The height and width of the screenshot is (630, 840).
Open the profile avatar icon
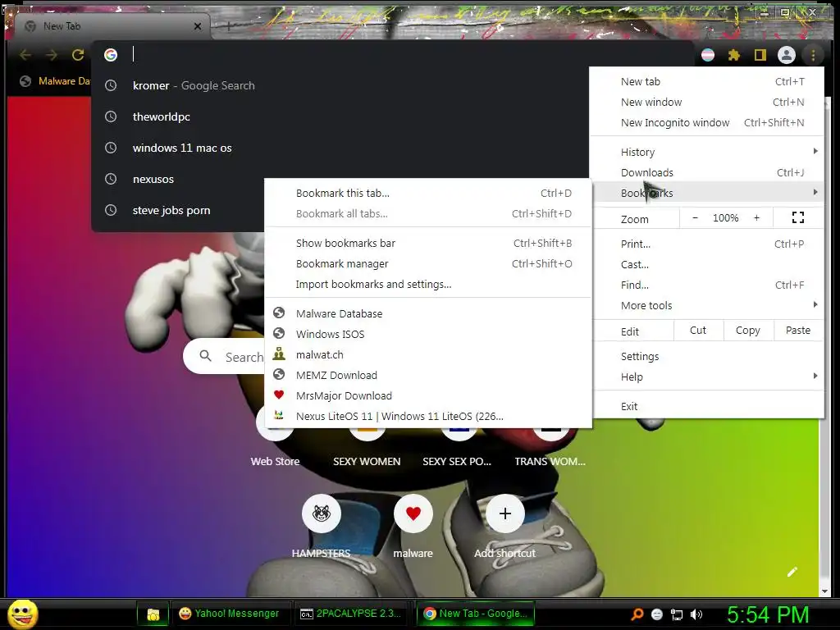(x=787, y=55)
